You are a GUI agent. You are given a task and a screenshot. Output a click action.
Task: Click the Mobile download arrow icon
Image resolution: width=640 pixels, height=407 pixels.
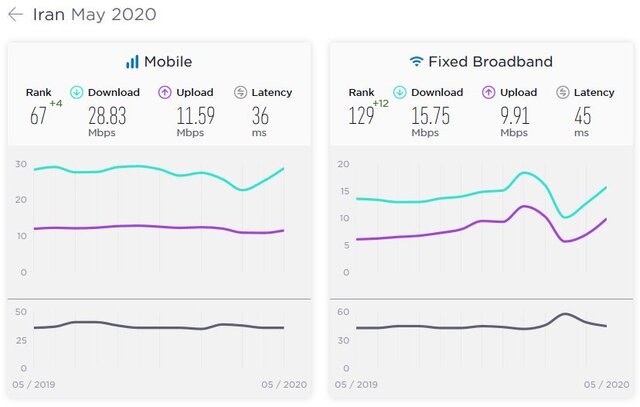77,92
